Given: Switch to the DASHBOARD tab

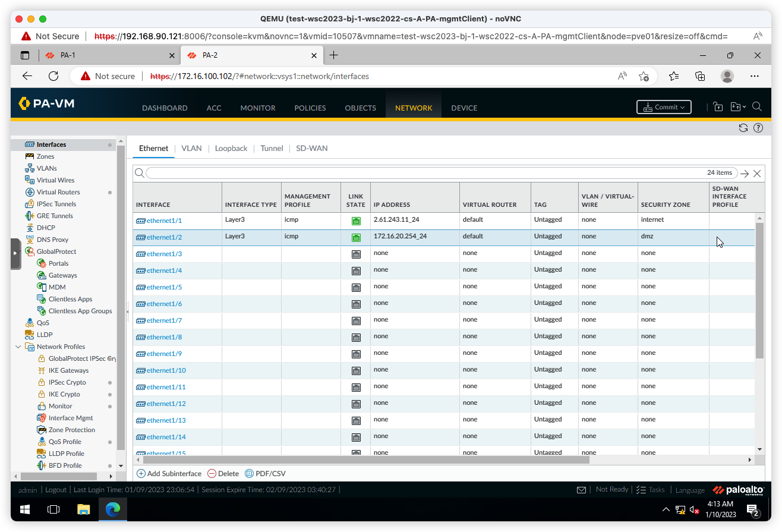Looking at the screenshot, I should (165, 108).
